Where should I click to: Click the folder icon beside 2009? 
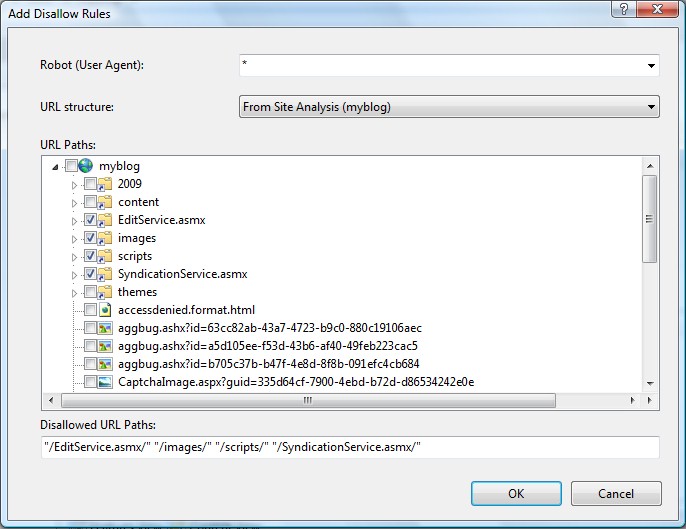coord(105,184)
